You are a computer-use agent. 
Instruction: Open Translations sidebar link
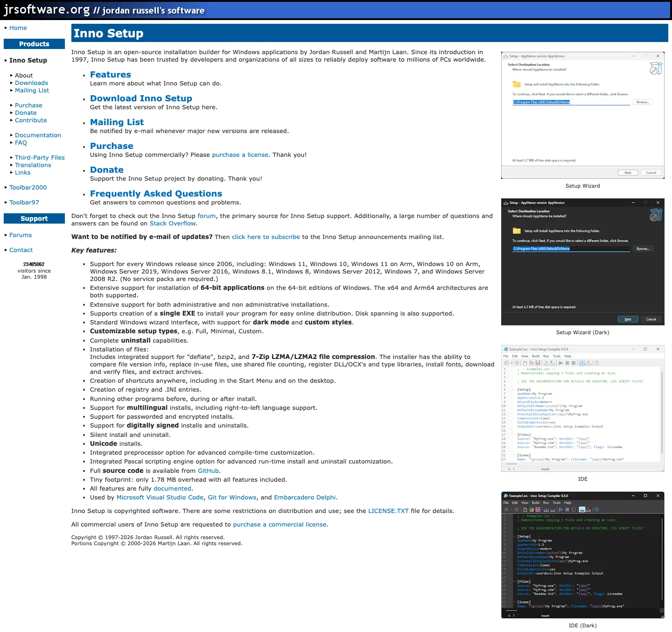(x=33, y=165)
